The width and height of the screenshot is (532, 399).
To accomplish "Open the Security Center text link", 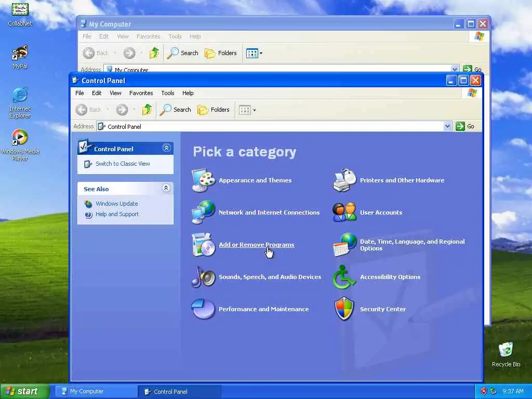I will pos(383,309).
